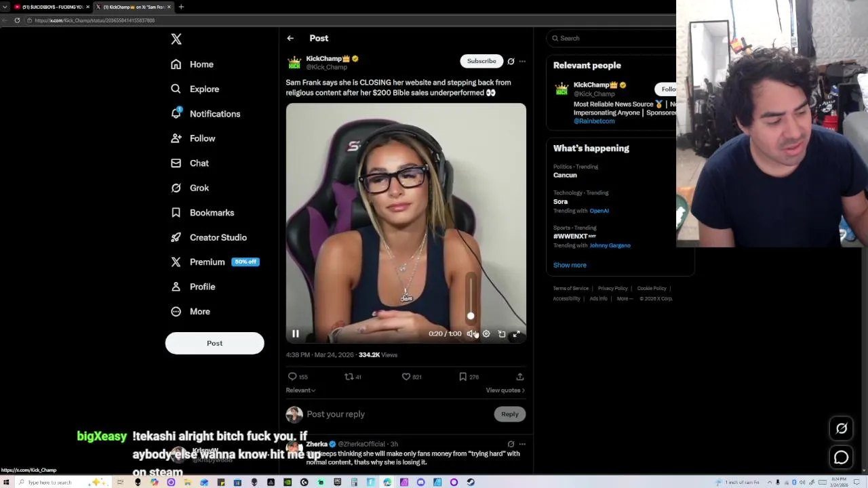868x488 pixels.
Task: Open the video settings gear
Action: pos(486,333)
